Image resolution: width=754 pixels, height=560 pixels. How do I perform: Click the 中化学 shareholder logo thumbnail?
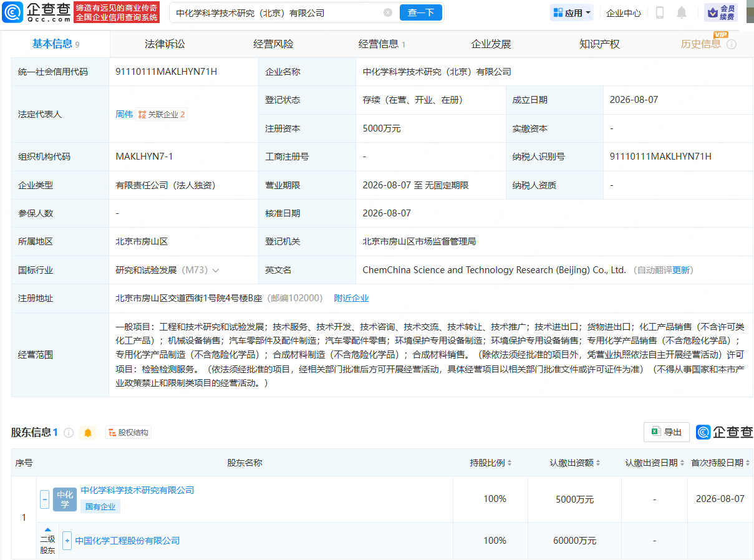65,500
